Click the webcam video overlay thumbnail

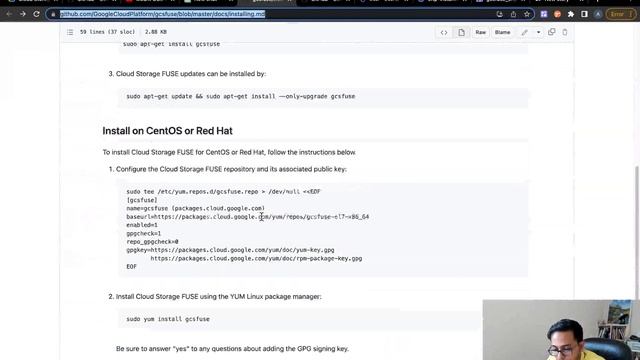561,330
